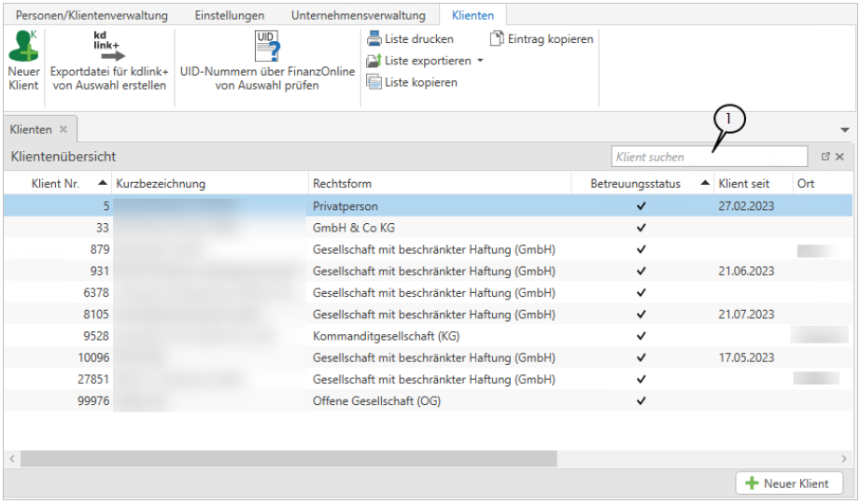860x504 pixels.
Task: Toggle Betreuungsstatus checkmark for client 99976
Action: click(641, 401)
